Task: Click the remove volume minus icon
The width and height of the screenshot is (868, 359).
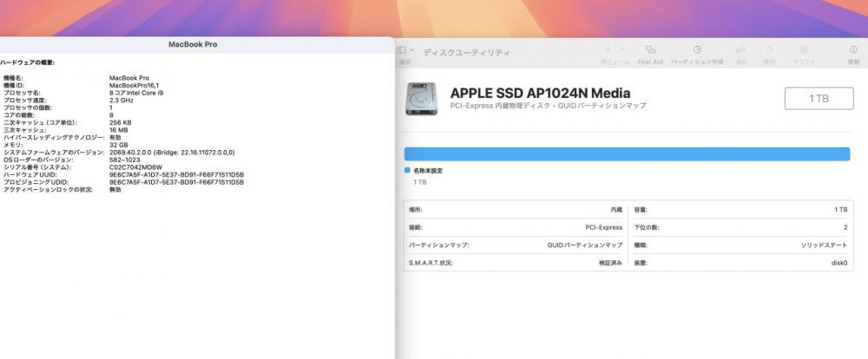Action: coord(622,49)
